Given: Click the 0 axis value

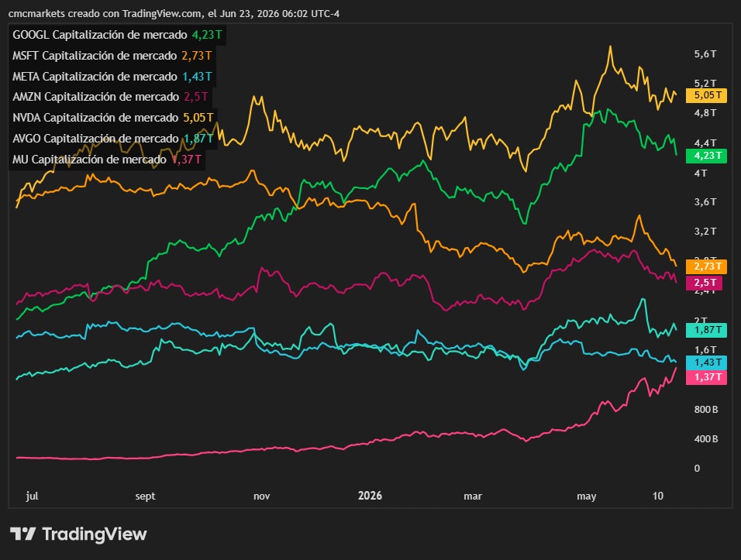Looking at the screenshot, I should pos(697,469).
